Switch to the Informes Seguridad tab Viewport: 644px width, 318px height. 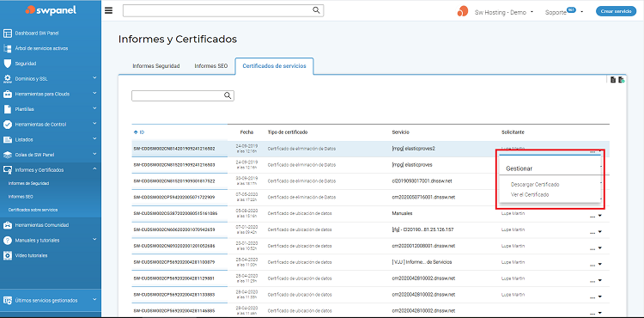(156, 65)
